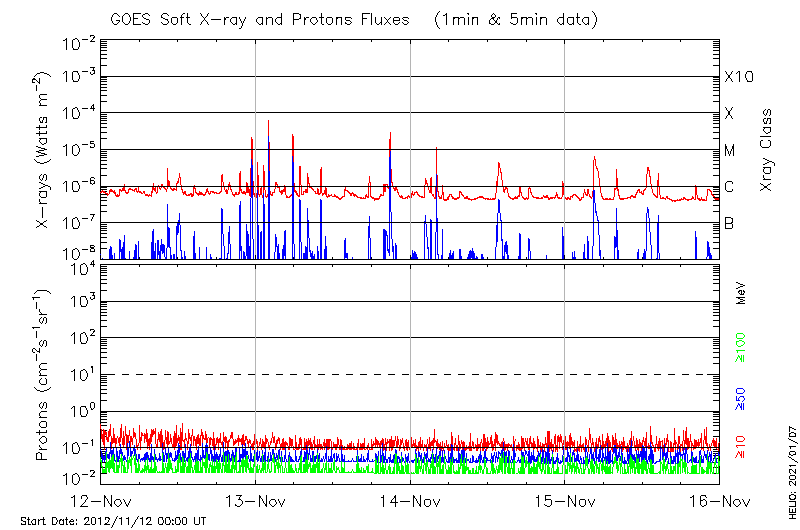Click the B X-ray class label

[x=730, y=223]
